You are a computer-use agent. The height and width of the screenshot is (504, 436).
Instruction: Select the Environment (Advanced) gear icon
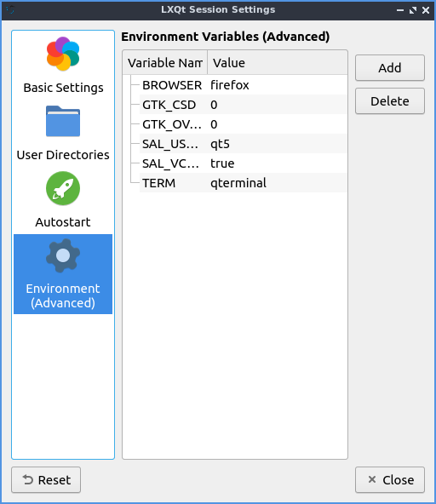tap(63, 255)
